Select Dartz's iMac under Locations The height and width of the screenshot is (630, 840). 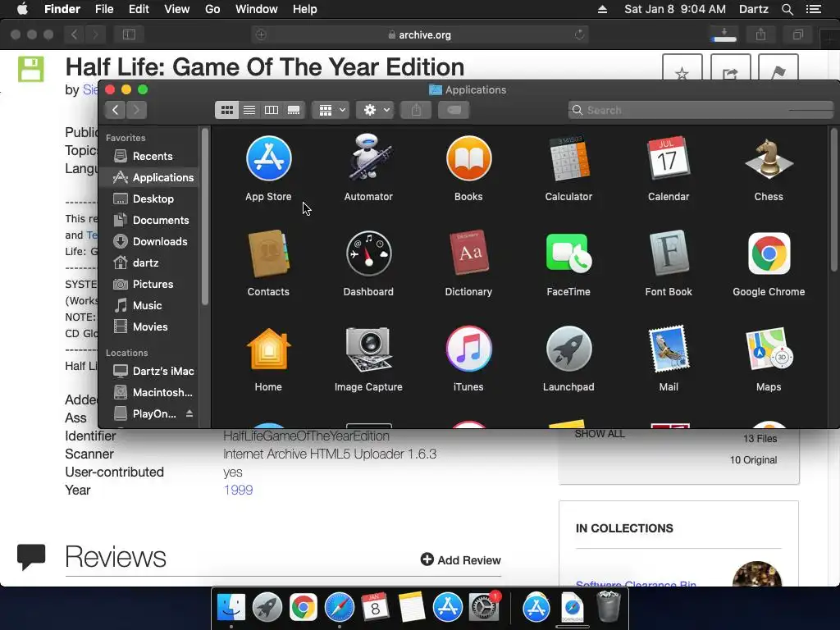tap(150, 372)
